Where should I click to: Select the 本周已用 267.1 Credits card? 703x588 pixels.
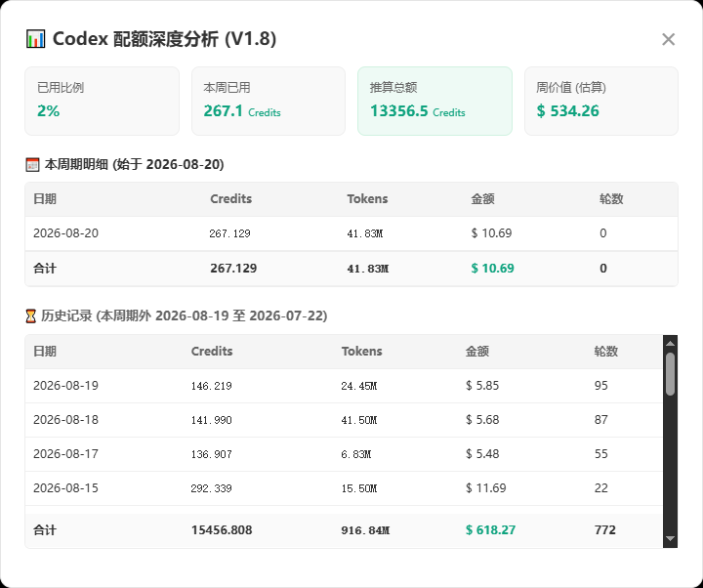[x=269, y=101]
